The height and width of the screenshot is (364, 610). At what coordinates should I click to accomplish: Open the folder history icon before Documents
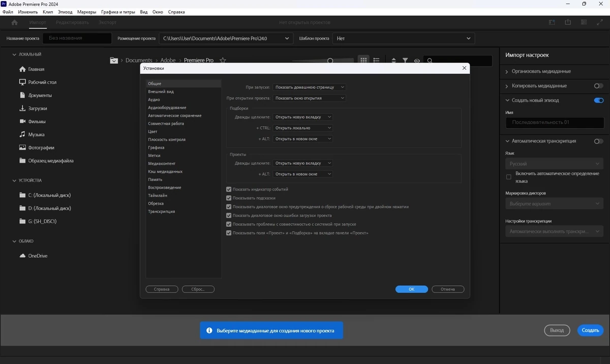(x=114, y=60)
